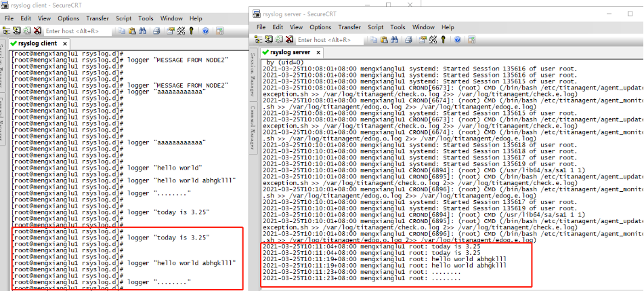Viewport: 644px width, 291px height.
Task: Open Session Manager side tab in client window
Action: pos(1,66)
